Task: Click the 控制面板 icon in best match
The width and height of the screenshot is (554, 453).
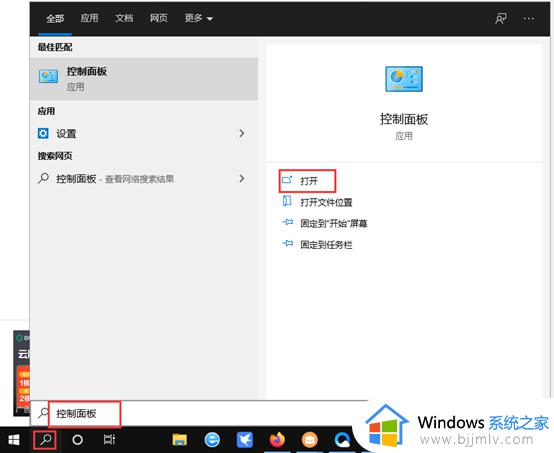Action: point(48,76)
